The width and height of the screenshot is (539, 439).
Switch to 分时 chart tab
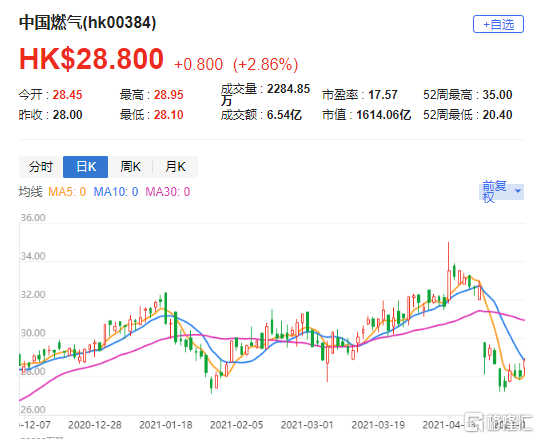pyautogui.click(x=41, y=167)
